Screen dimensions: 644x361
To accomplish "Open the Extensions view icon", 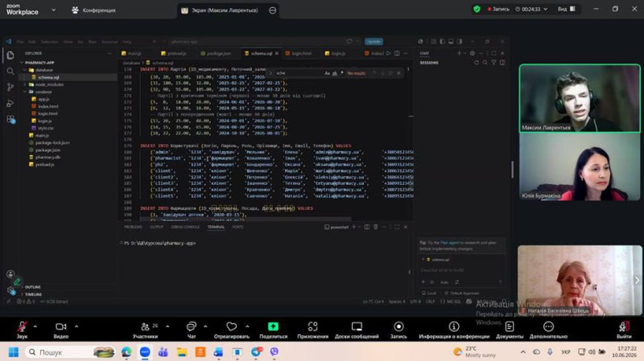I will tap(10, 119).
